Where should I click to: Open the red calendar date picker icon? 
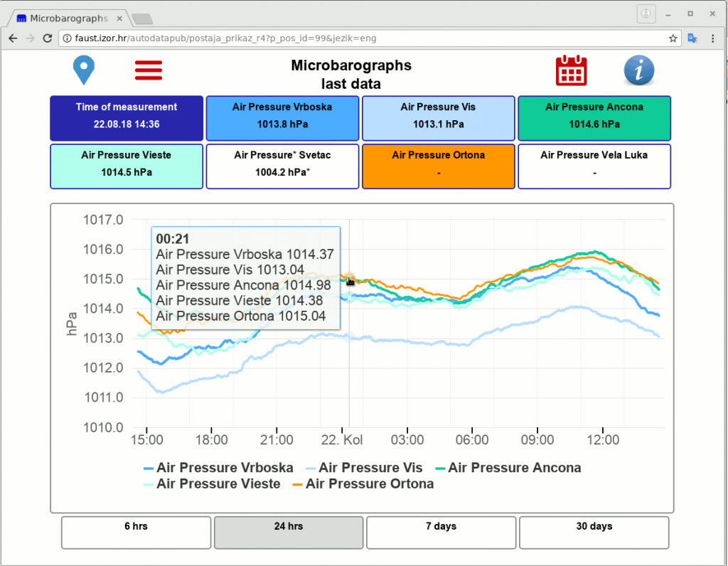click(571, 70)
